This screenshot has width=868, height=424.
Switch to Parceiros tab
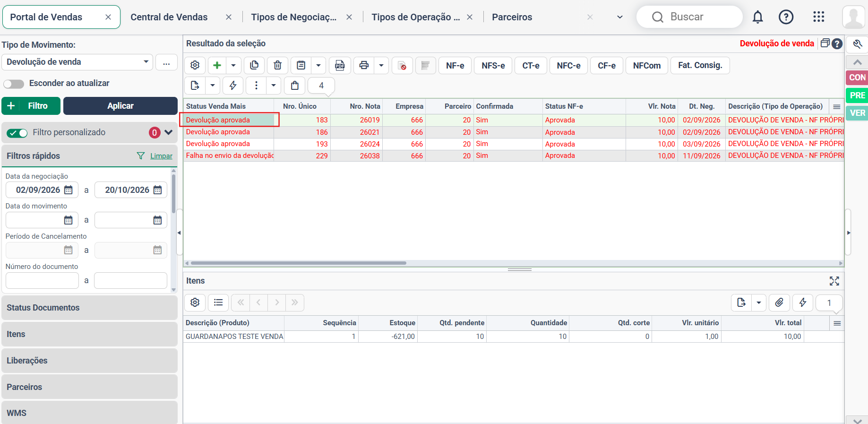(x=512, y=17)
